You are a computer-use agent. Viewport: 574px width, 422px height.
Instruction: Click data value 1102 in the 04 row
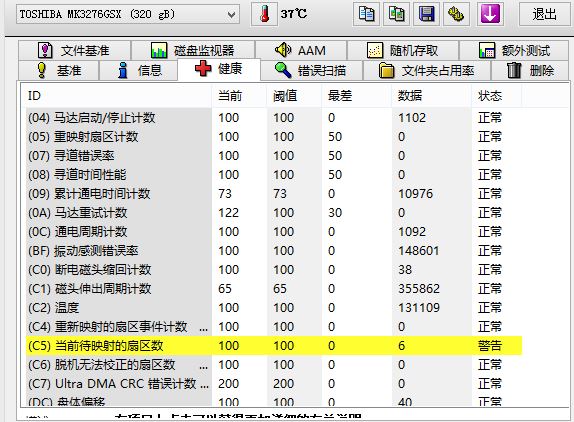pos(412,118)
